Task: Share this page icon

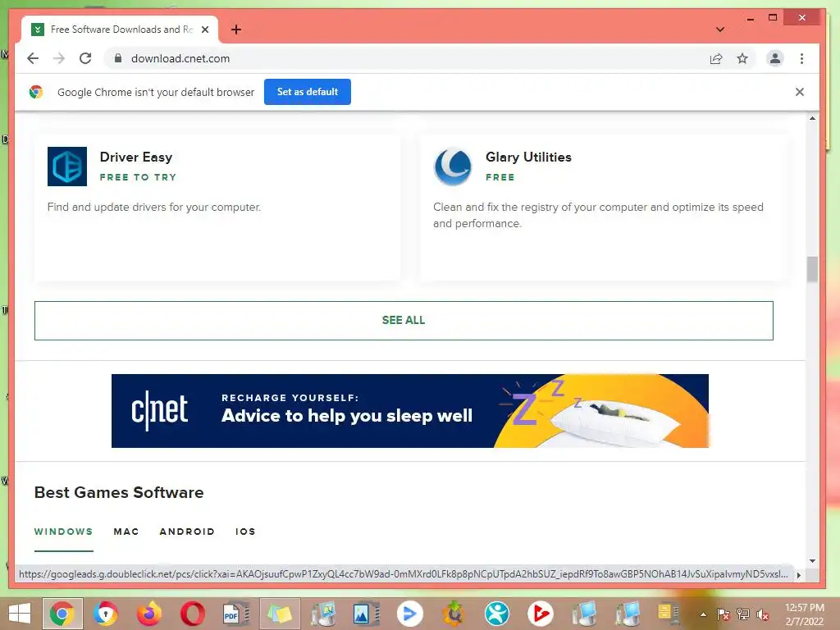Action: 716,58
